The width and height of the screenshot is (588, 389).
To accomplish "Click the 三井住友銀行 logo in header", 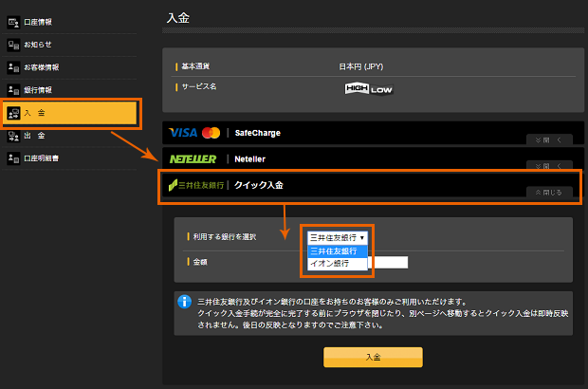I will [195, 185].
